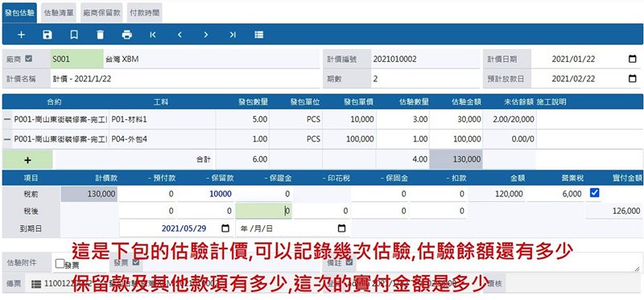Click 估驗金額 value 30,000

tap(456, 119)
